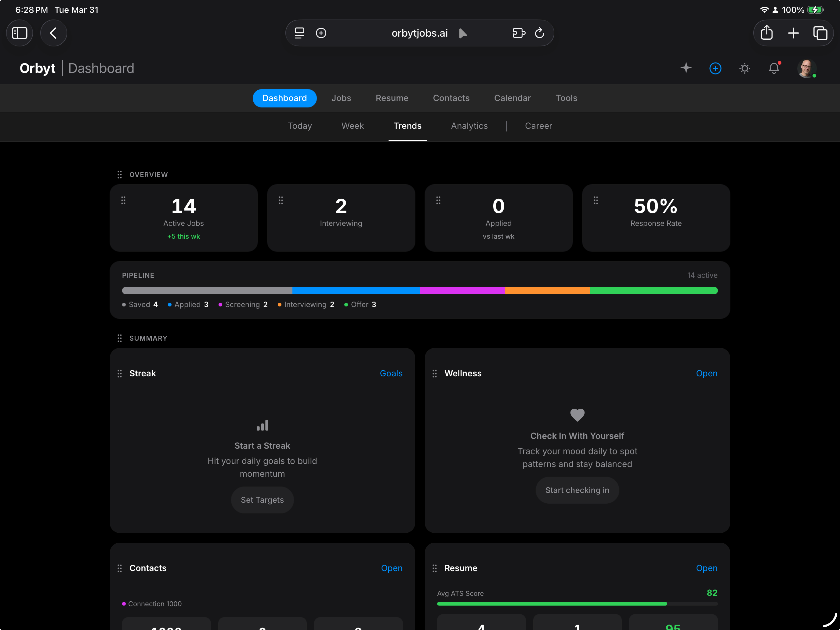Click the Start checking in button
Image resolution: width=840 pixels, height=630 pixels.
tap(577, 490)
